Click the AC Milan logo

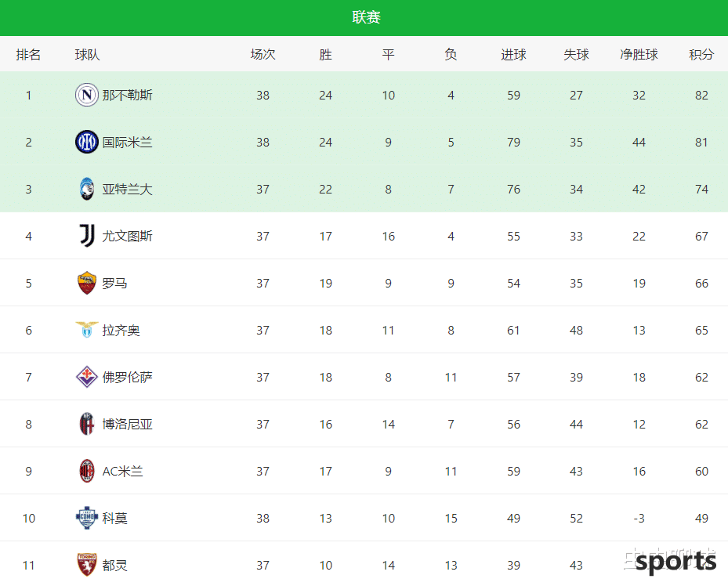point(87,471)
